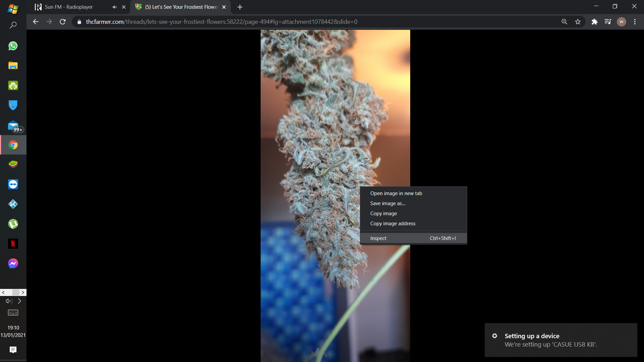Open the zoom magnifier in address bar
The width and height of the screenshot is (644, 362).
(564, 22)
